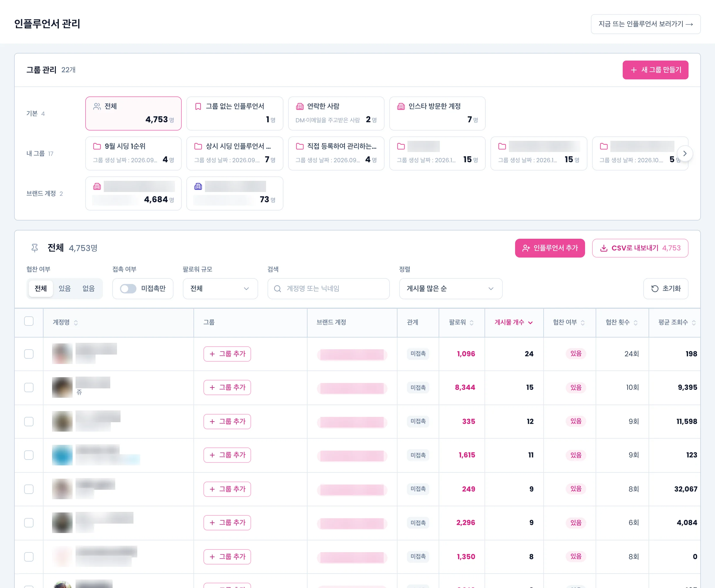Click 초기화 reset button
Screen dimensions: 715x588
coord(666,289)
